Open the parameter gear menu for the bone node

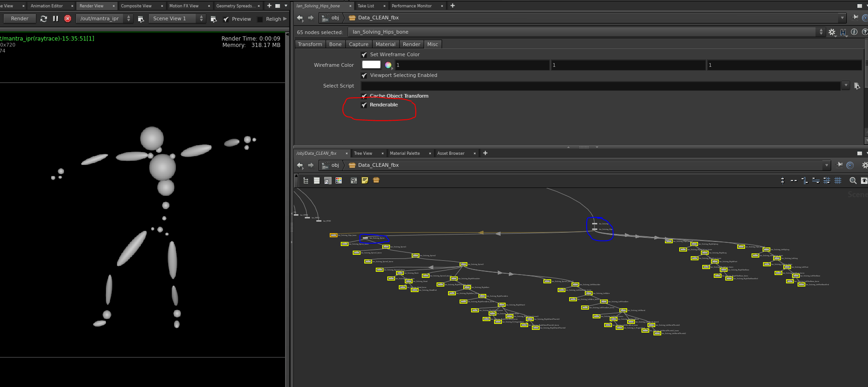[832, 32]
